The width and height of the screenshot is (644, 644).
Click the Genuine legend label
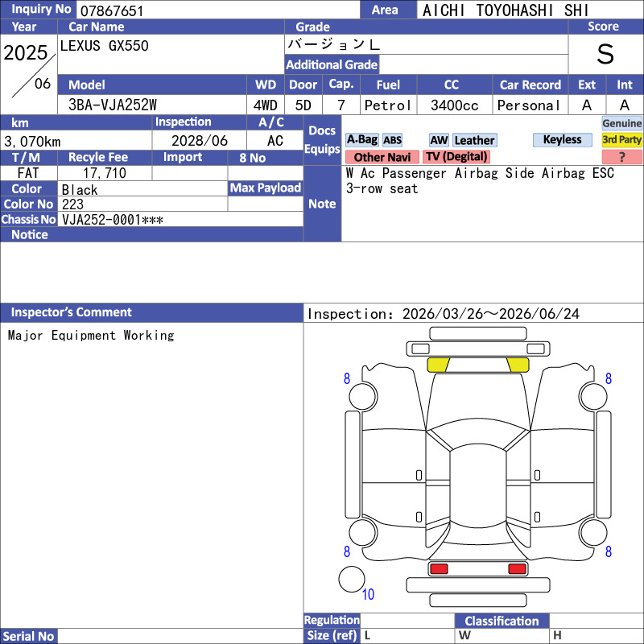[621, 123]
